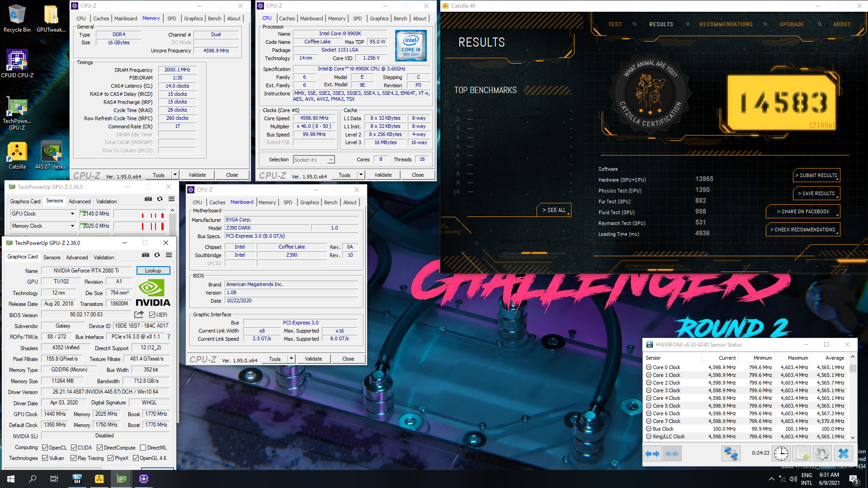Toggle UEFI checkbox in GPU-Z
Viewport: 868px width, 488px height.
coord(152,315)
